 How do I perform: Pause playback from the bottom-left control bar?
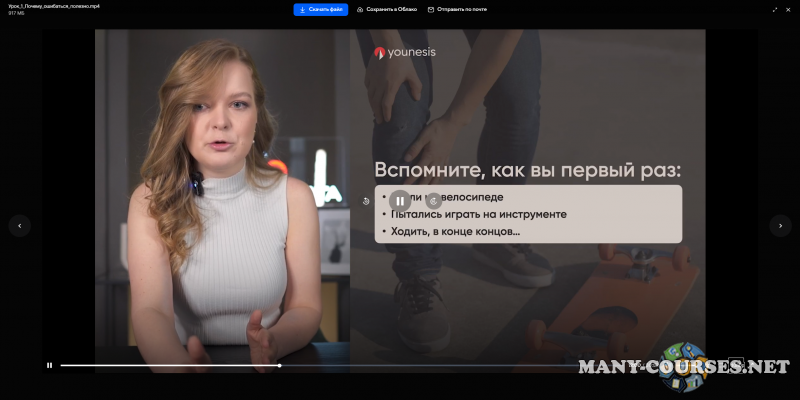click(x=49, y=365)
